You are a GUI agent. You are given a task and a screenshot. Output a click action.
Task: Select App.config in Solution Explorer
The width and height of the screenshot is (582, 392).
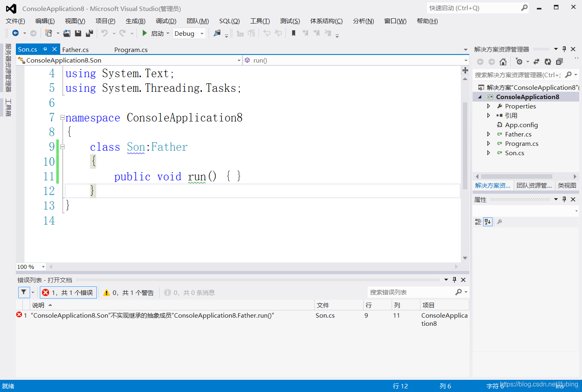click(521, 125)
